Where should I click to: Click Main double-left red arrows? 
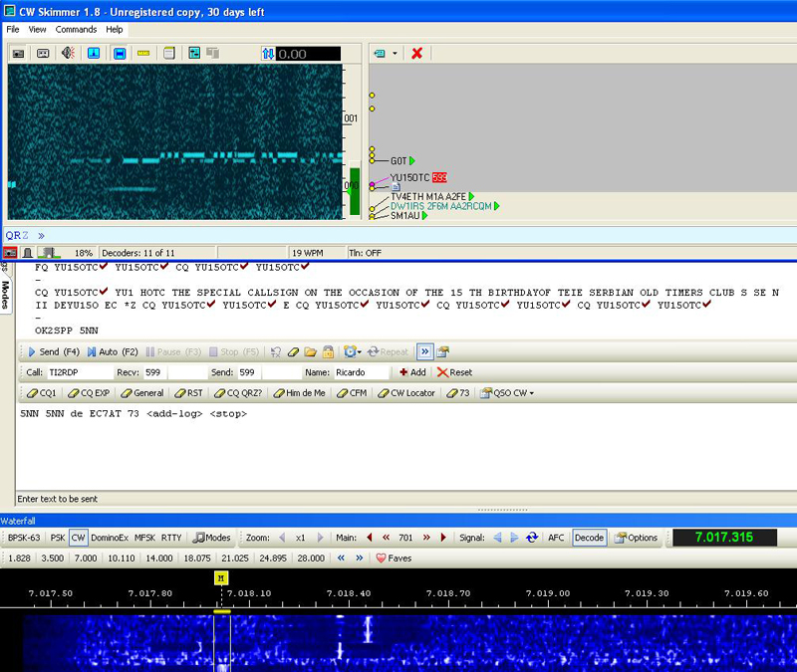tap(387, 538)
